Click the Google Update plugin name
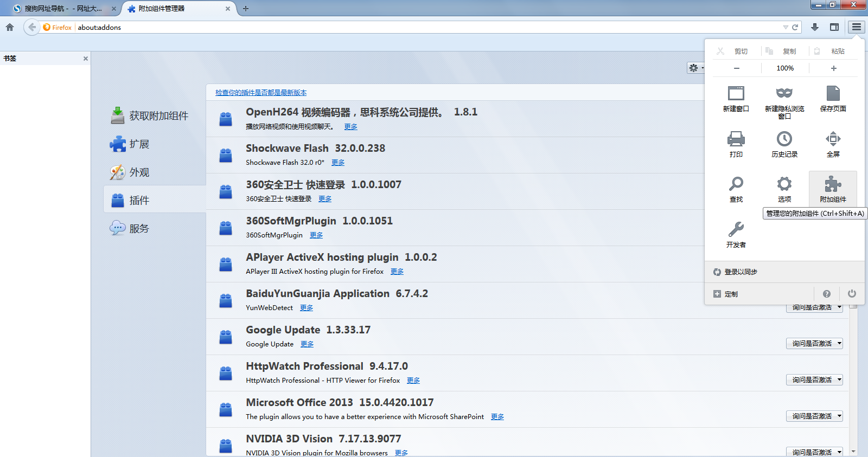The height and width of the screenshot is (457, 868). click(x=283, y=330)
